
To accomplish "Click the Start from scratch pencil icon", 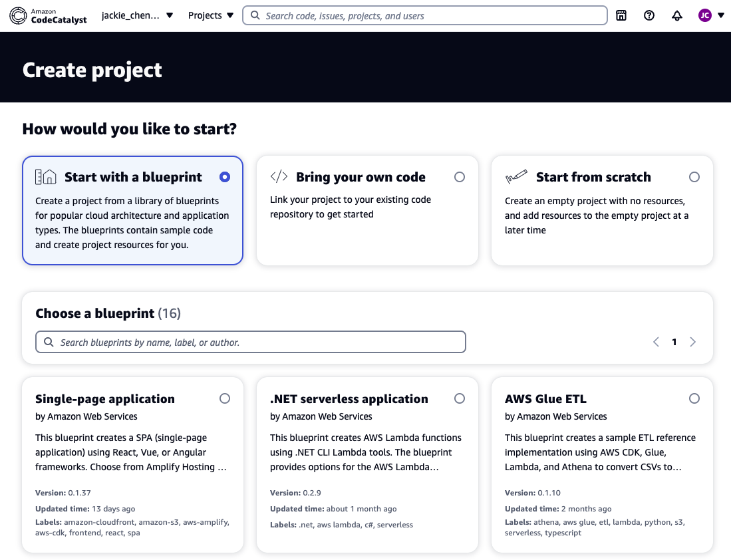I will [x=516, y=177].
